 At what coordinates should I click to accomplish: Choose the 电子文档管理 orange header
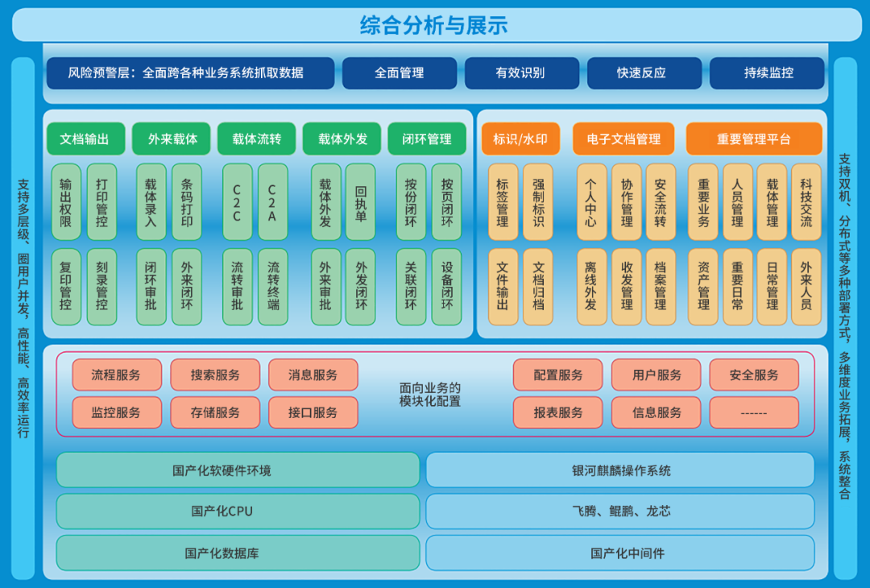point(624,139)
